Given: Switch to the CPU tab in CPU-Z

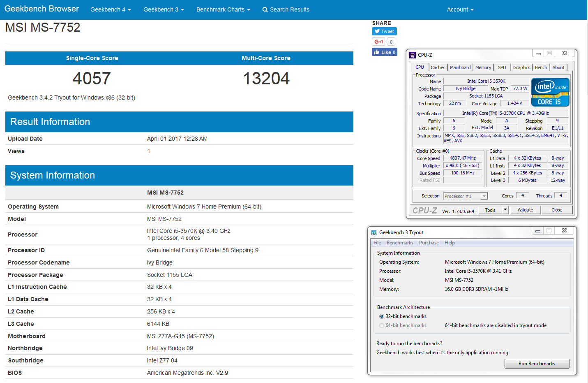Looking at the screenshot, I should (420, 67).
